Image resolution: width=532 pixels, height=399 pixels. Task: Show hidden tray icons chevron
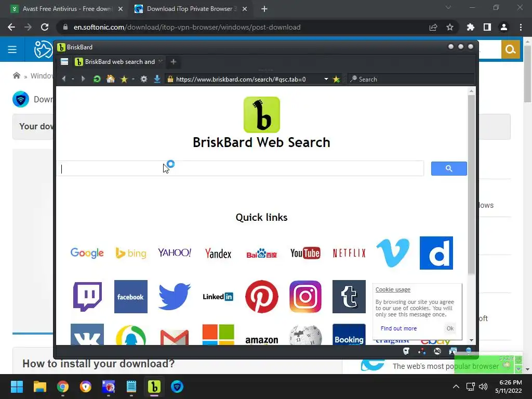pos(456,387)
